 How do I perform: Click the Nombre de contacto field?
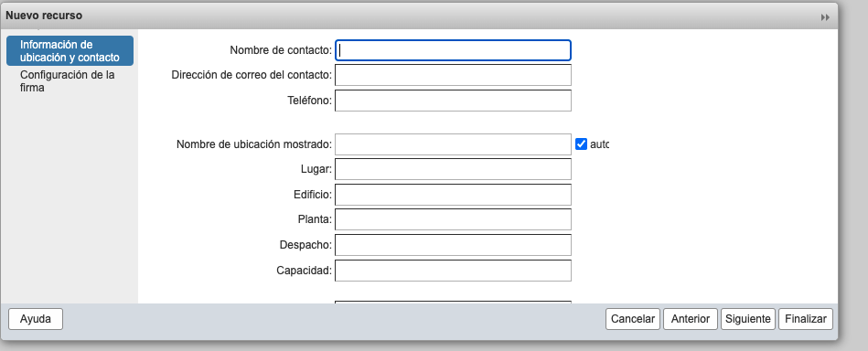coord(453,50)
